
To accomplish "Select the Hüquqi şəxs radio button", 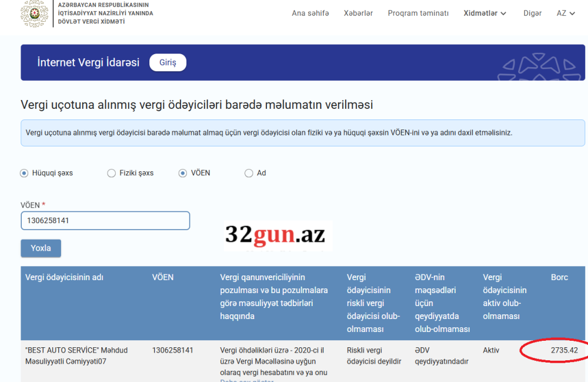I will coord(24,173).
